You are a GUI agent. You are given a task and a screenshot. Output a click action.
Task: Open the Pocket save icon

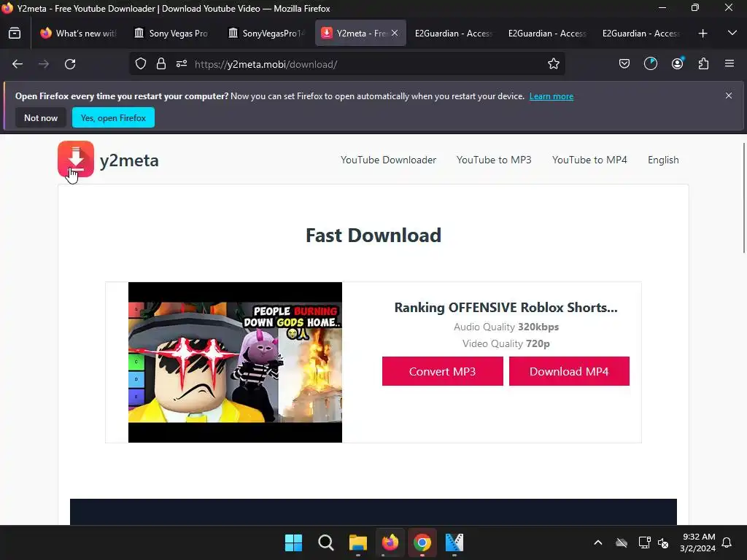tap(624, 64)
